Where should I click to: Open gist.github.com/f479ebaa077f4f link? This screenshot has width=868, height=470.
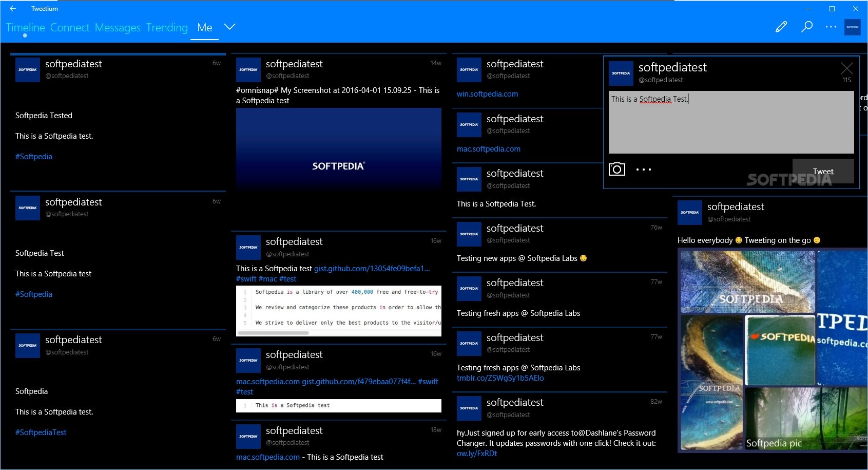coord(359,382)
